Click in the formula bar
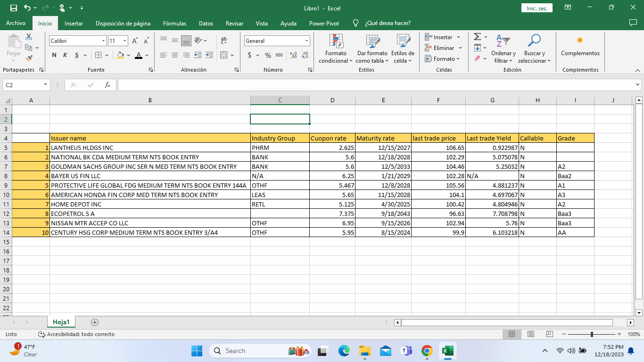This screenshot has width=644, height=362. 375,85
